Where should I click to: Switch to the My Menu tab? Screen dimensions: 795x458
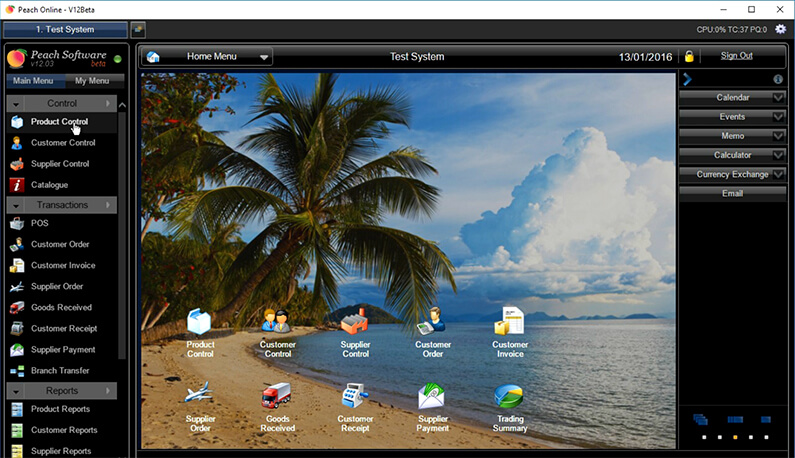94,81
